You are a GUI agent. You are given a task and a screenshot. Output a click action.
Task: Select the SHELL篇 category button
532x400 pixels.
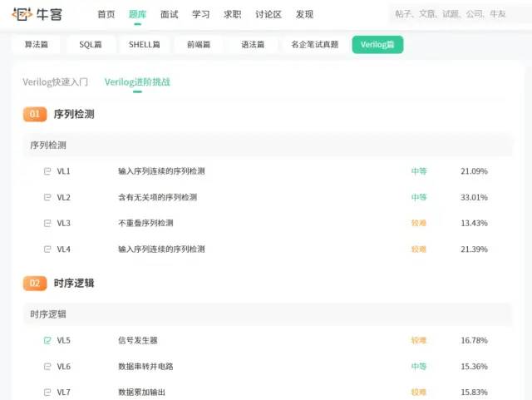(145, 44)
